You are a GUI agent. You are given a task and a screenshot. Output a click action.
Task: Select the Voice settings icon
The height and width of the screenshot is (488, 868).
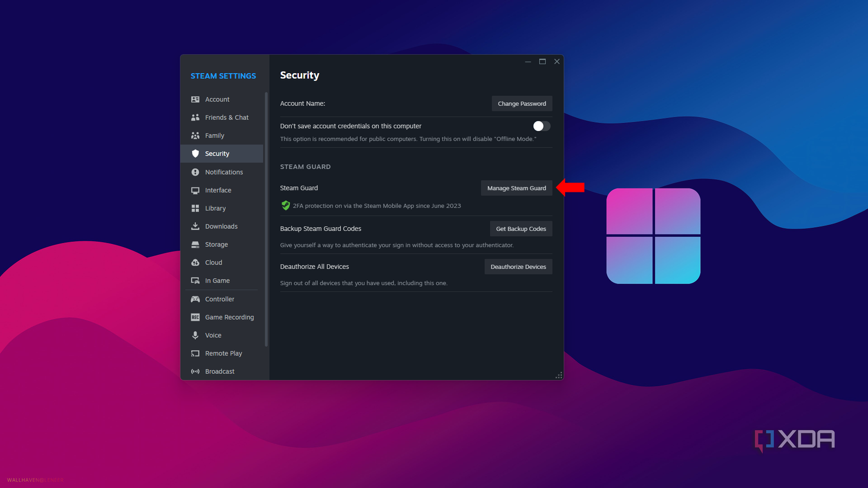tap(195, 335)
